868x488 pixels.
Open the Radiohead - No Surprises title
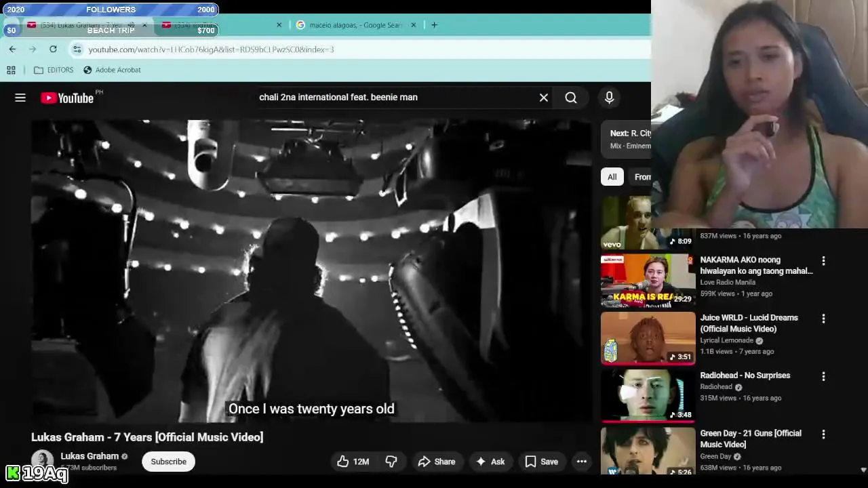point(745,375)
